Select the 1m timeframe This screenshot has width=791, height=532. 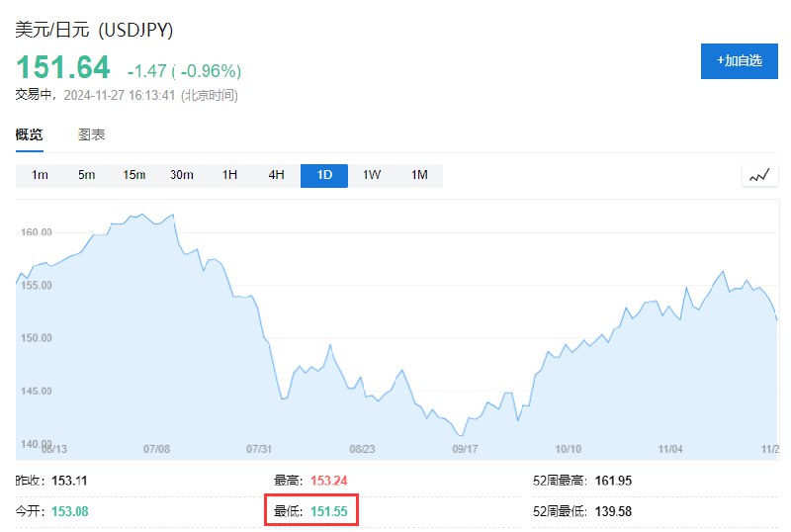pos(40,175)
